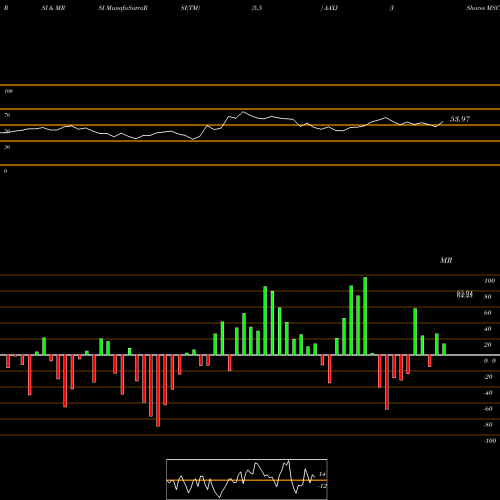Click the 0 label on the RSI axis
Screen dimensions: 500x500
(x=5, y=171)
